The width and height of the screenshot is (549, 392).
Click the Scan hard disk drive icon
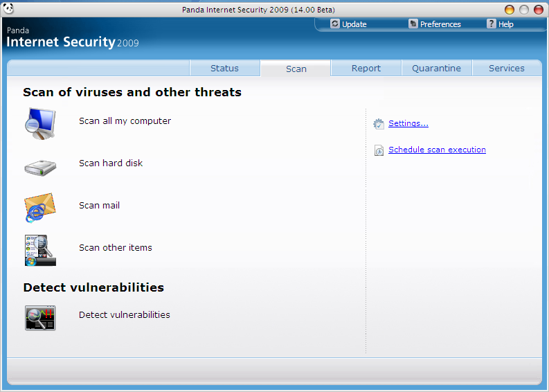point(40,168)
